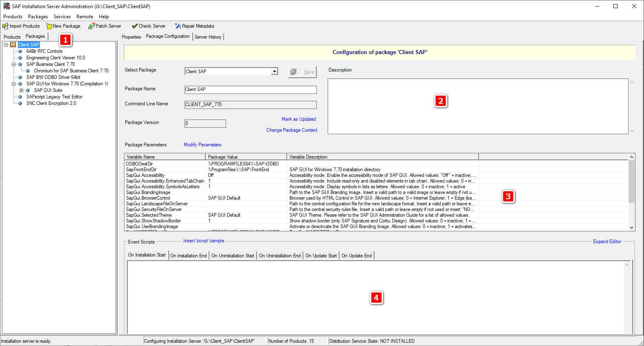Image resolution: width=644 pixels, height=346 pixels.
Task: Switch to the Properties tab
Action: 131,37
